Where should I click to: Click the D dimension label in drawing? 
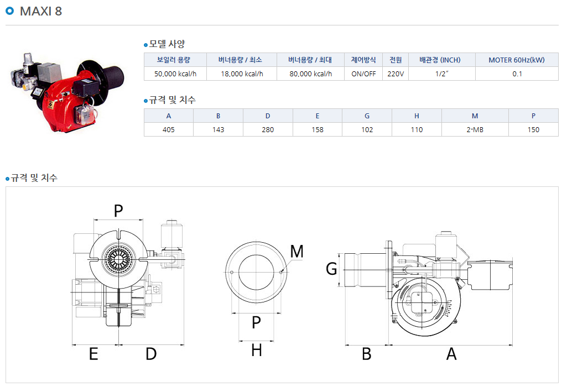[x=151, y=354]
